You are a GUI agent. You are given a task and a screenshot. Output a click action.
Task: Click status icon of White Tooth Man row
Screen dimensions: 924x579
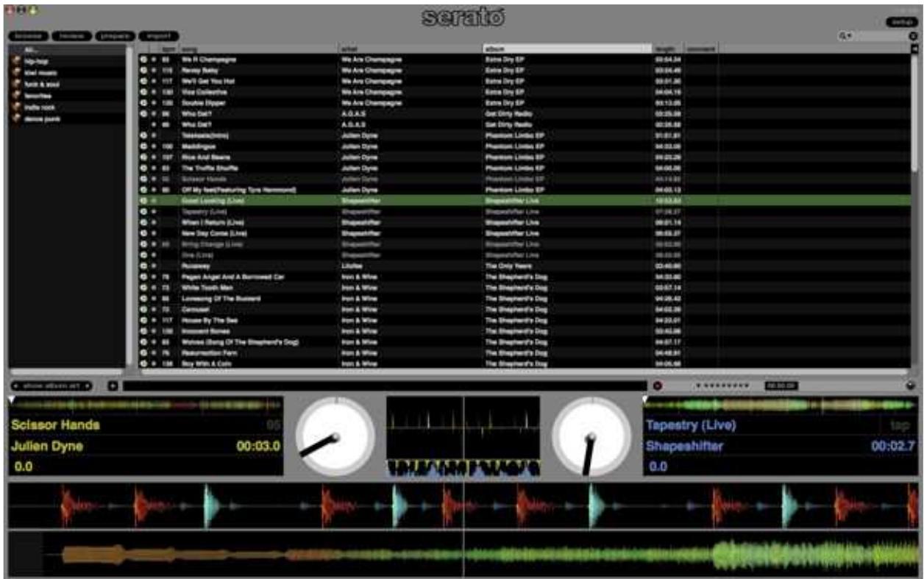pos(143,288)
